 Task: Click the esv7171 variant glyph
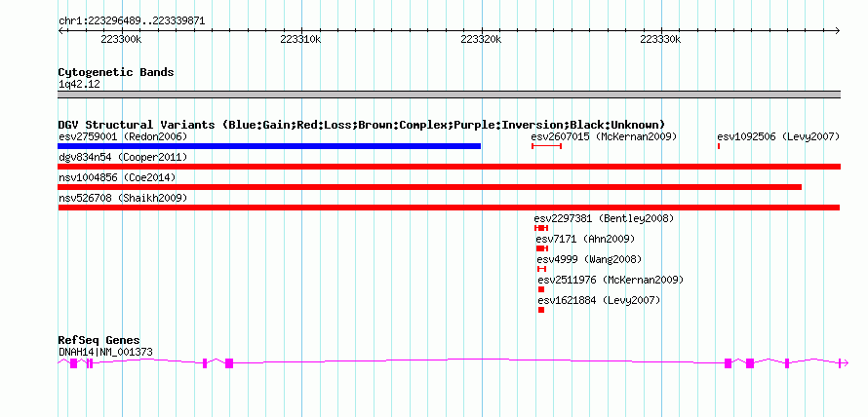click(x=542, y=248)
